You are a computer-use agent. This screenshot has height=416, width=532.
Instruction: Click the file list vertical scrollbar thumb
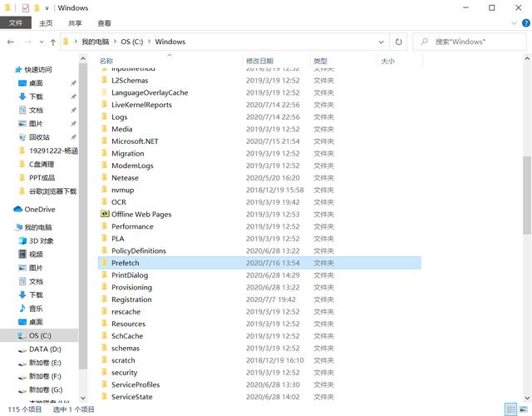click(x=527, y=195)
